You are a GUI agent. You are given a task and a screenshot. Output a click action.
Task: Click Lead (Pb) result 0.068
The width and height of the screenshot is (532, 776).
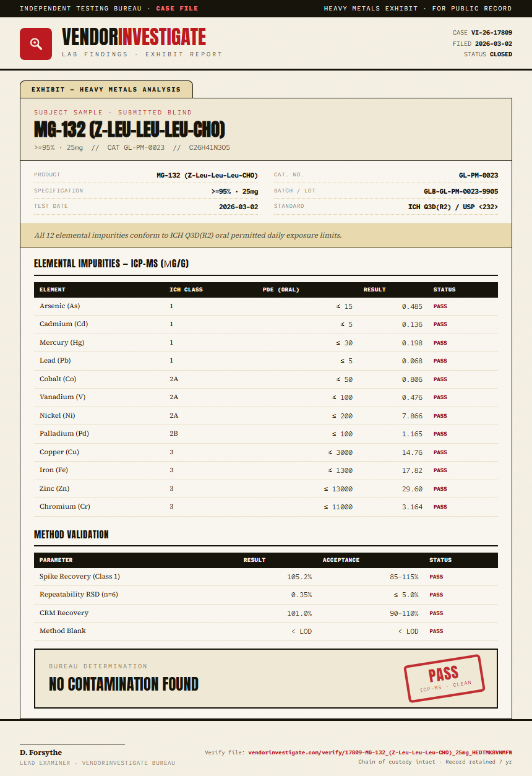[x=412, y=361]
